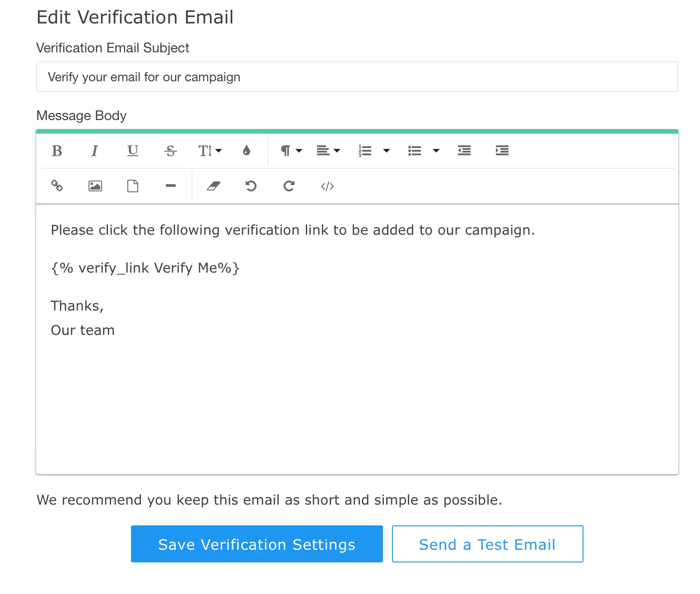This screenshot has width=700, height=594.
Task: Click the Verification Email Subject field
Action: [x=357, y=77]
